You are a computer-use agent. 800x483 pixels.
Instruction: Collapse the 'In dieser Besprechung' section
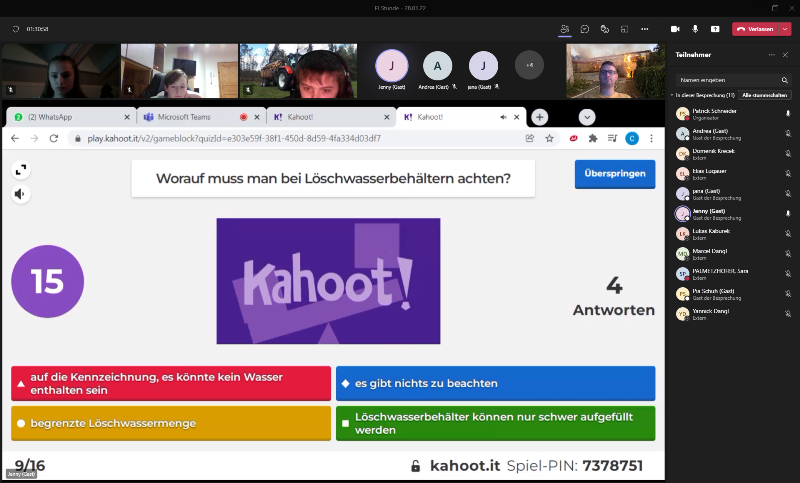pyautogui.click(x=672, y=95)
